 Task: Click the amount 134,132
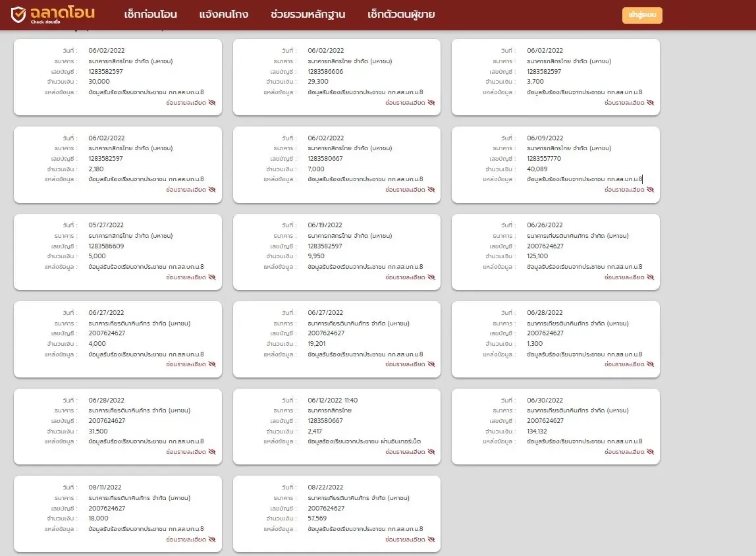pos(537,431)
